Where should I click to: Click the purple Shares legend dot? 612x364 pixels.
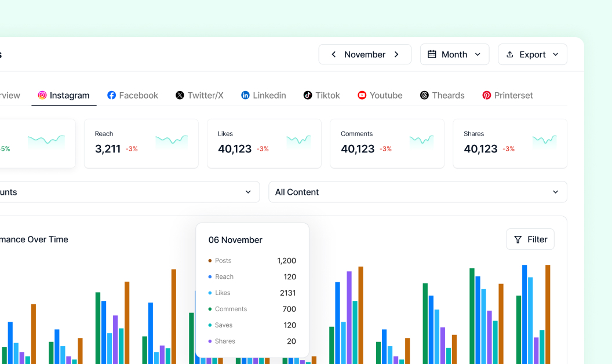click(210, 341)
